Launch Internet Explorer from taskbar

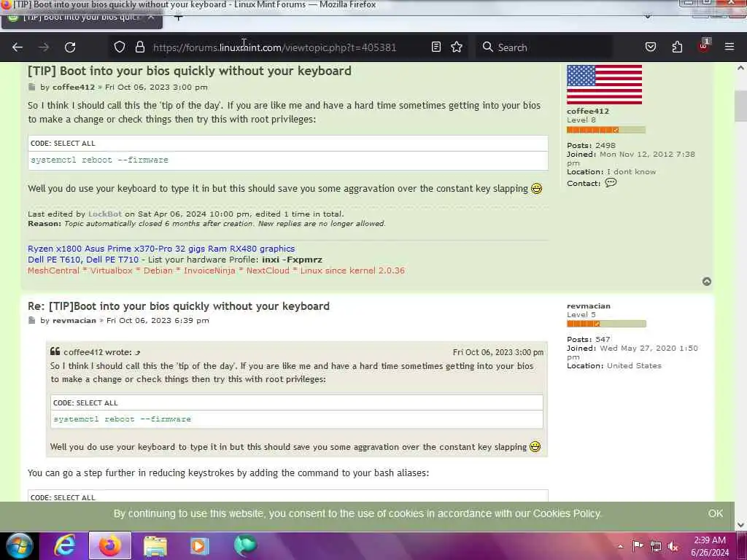[65, 545]
